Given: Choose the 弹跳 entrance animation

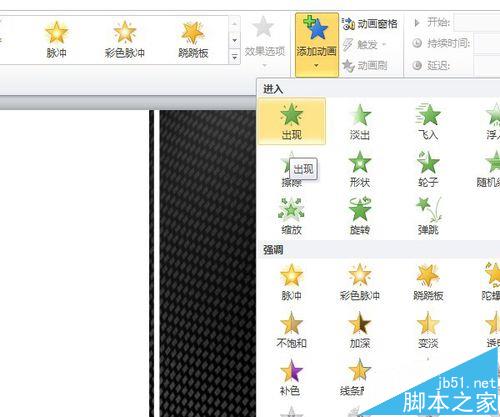Looking at the screenshot, I should (428, 216).
